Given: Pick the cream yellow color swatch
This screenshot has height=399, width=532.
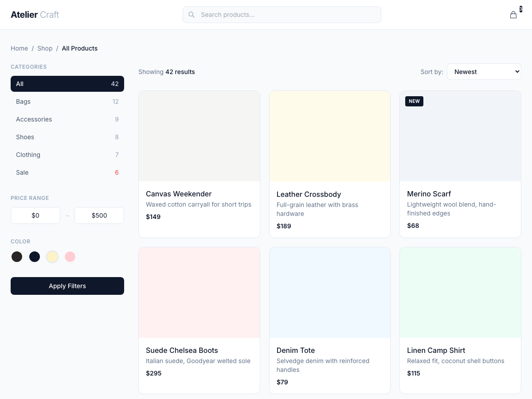Looking at the screenshot, I should click(x=52, y=257).
